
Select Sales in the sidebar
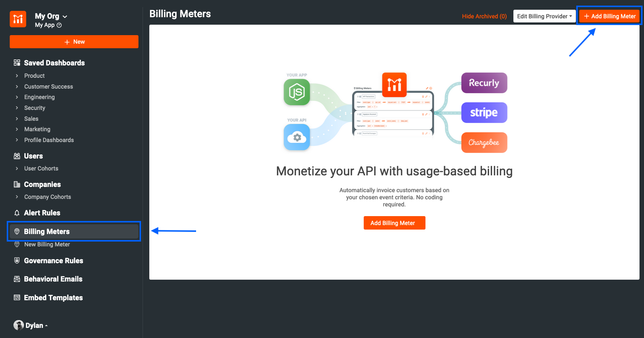(31, 119)
